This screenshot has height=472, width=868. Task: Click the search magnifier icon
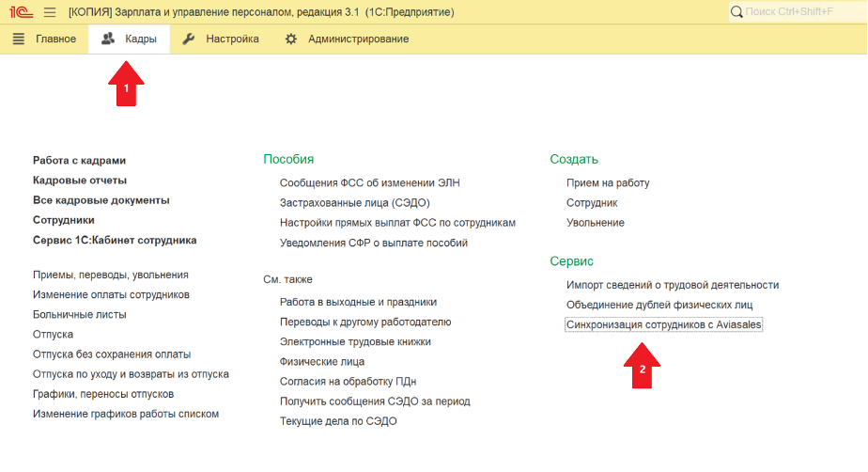coord(738,12)
